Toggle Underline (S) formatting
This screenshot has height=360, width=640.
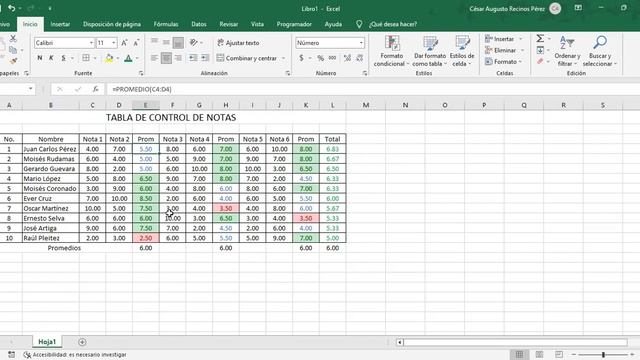pos(64,58)
